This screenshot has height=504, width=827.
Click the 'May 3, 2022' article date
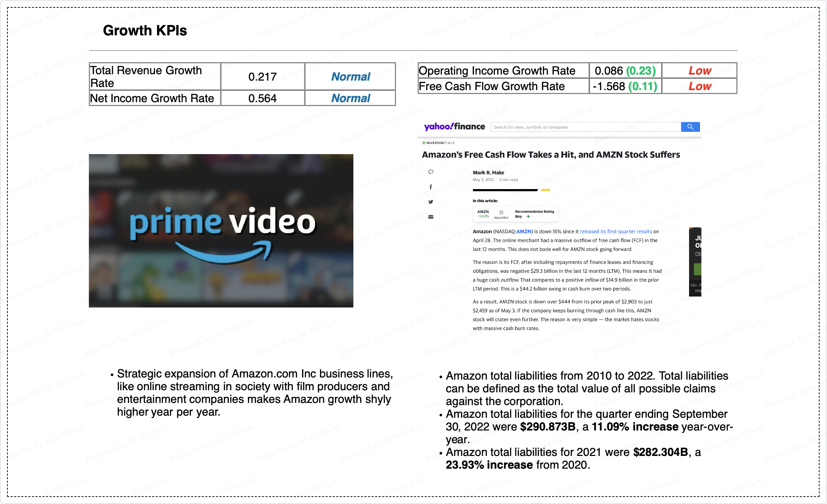[x=483, y=180]
